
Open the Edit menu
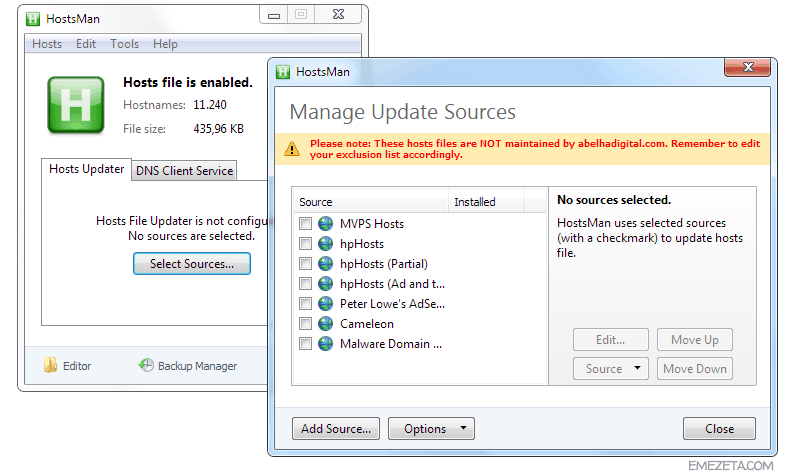[86, 44]
